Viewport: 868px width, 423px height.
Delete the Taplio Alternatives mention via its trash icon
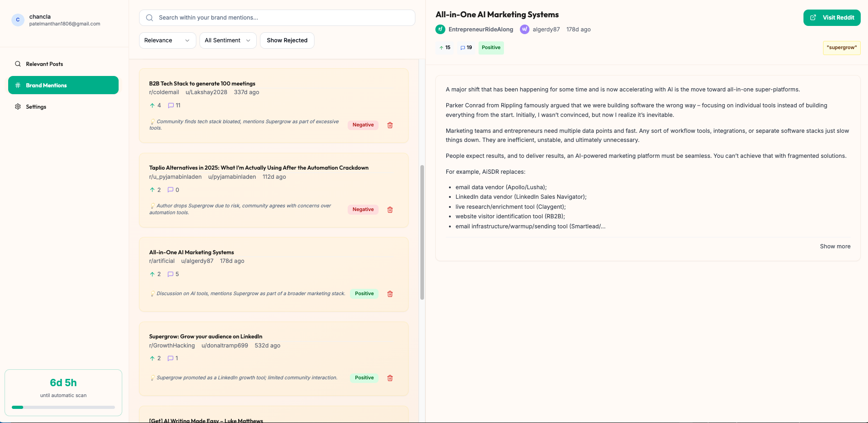tap(390, 210)
